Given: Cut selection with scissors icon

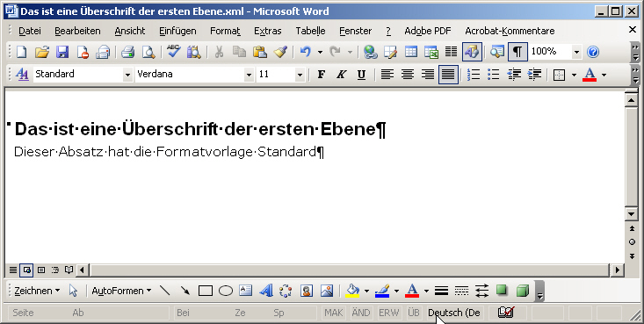Looking at the screenshot, I should pos(219,52).
